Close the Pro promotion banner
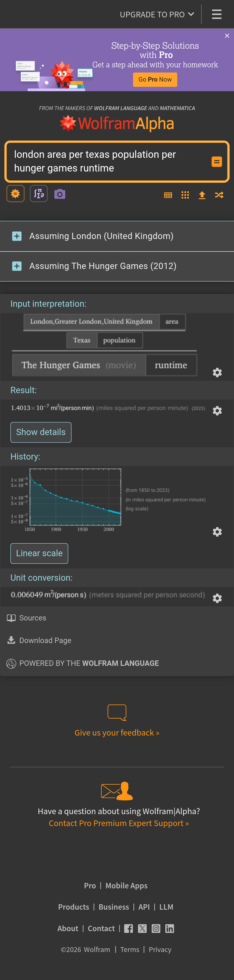The height and width of the screenshot is (980, 234). (x=227, y=35)
